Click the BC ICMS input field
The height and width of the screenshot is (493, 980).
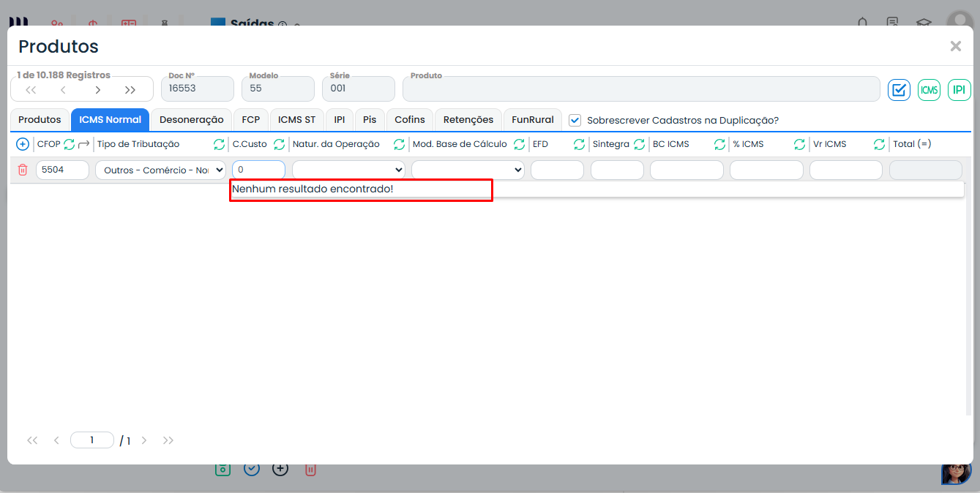[x=687, y=170]
